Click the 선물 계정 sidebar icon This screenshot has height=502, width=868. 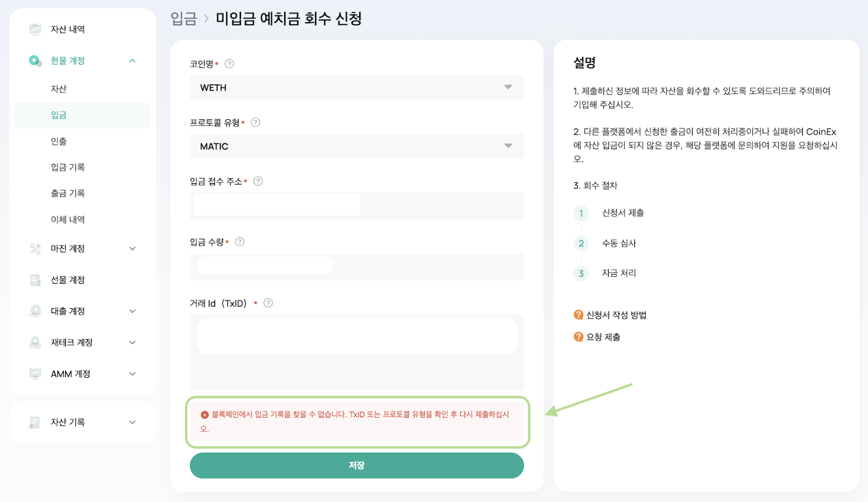[35, 280]
